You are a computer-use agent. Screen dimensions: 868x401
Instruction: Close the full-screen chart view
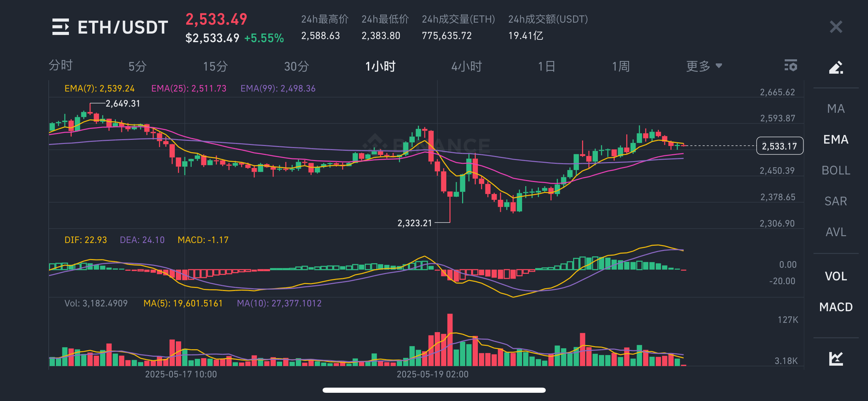point(836,27)
